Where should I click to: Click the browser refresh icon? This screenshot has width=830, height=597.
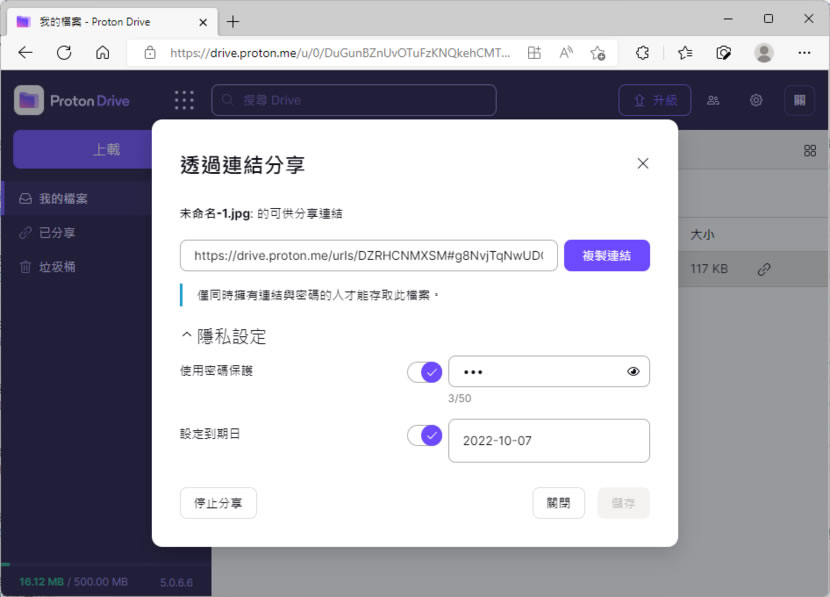click(64, 53)
